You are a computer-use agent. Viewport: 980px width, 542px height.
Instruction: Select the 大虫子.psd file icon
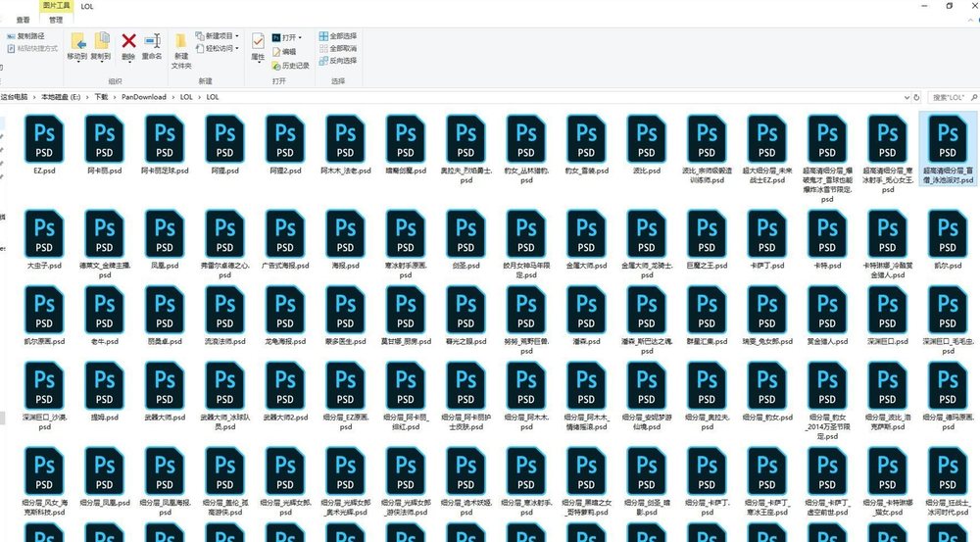(x=44, y=234)
